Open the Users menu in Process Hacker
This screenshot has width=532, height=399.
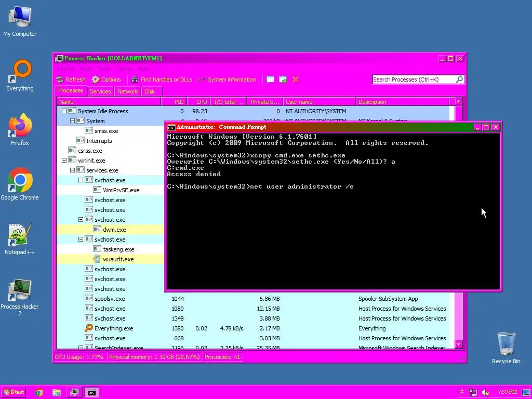(124, 69)
